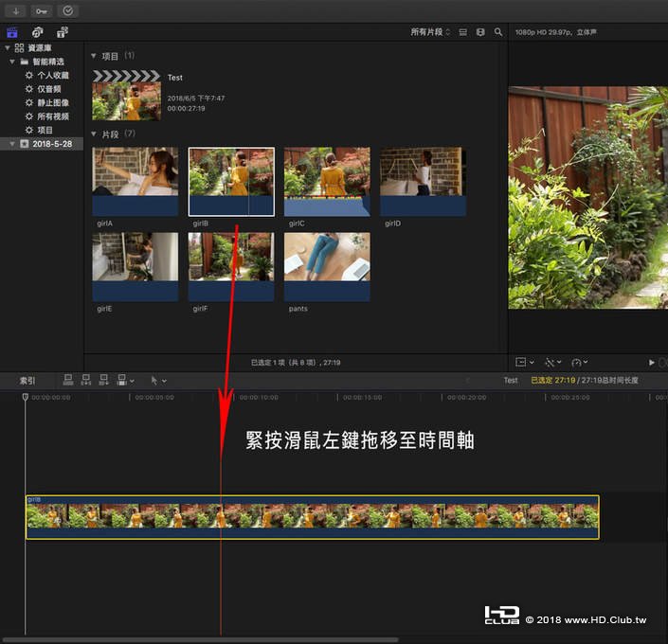668x644 pixels.
Task: Select the girlC clip thumbnail
Action: point(327,182)
